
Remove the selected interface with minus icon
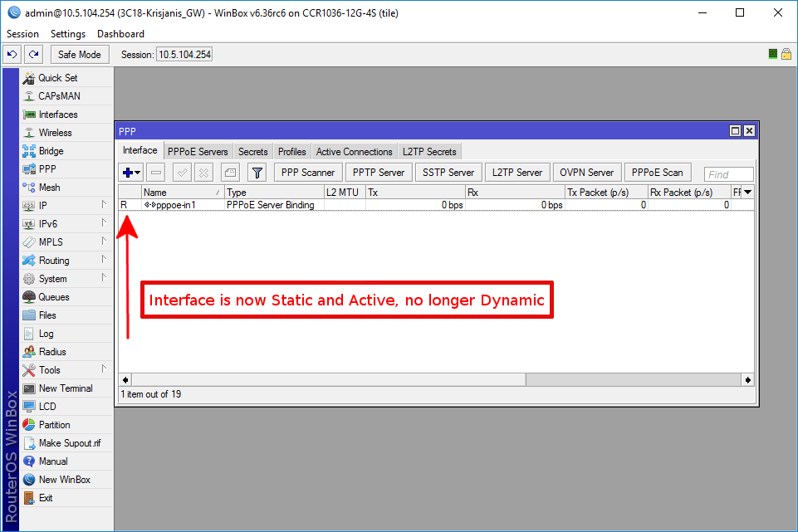tap(155, 173)
